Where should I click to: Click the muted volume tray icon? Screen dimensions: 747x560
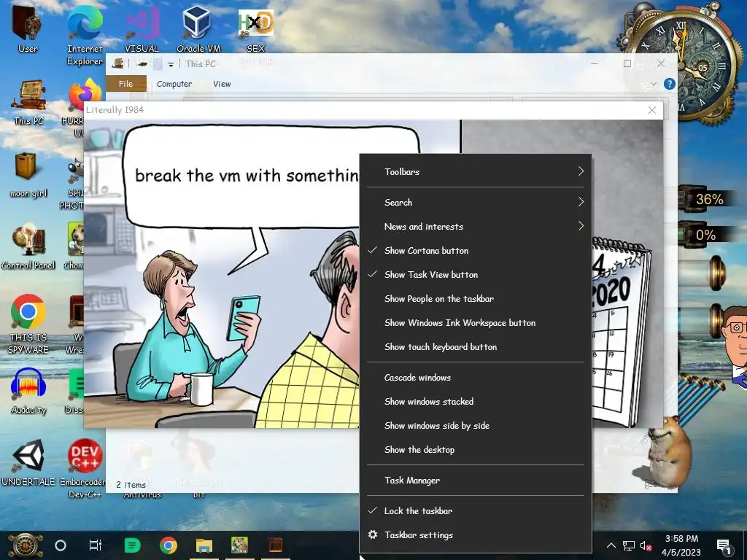click(x=646, y=545)
